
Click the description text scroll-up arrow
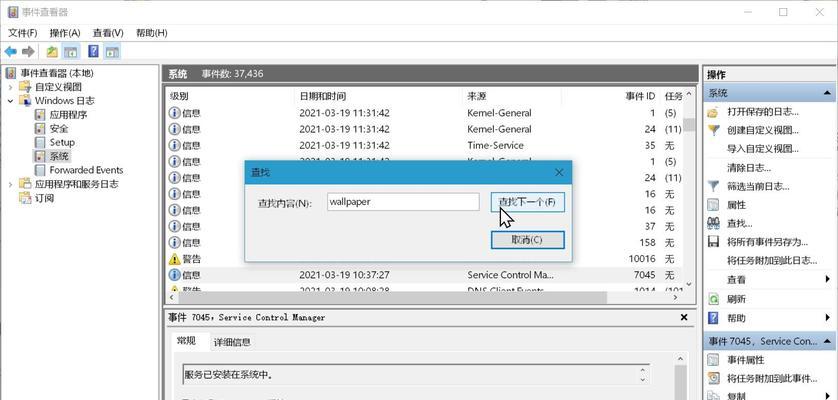[642, 369]
